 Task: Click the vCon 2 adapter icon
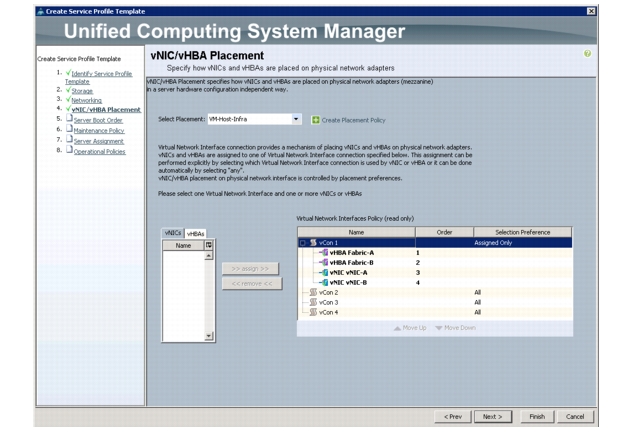point(313,292)
